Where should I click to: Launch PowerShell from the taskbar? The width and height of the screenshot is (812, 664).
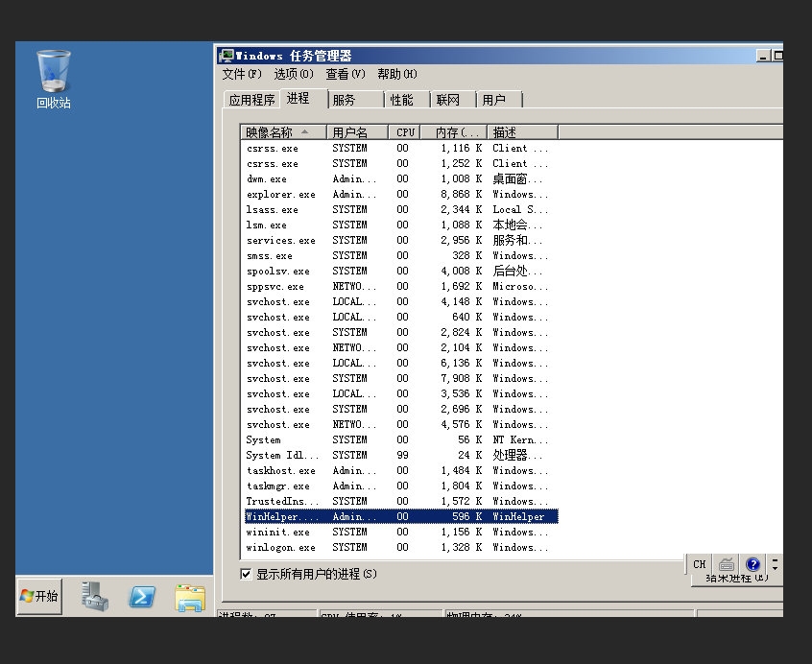point(142,597)
